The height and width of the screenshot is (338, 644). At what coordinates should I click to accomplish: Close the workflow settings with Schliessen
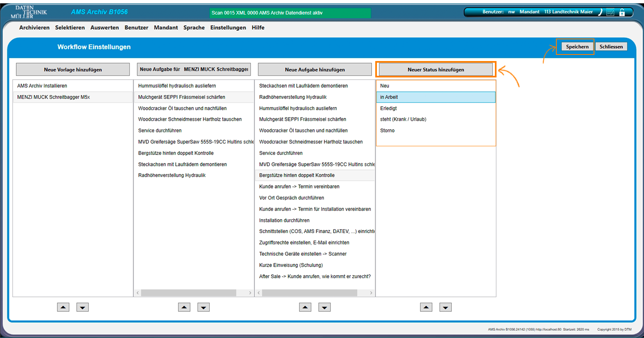(x=611, y=47)
